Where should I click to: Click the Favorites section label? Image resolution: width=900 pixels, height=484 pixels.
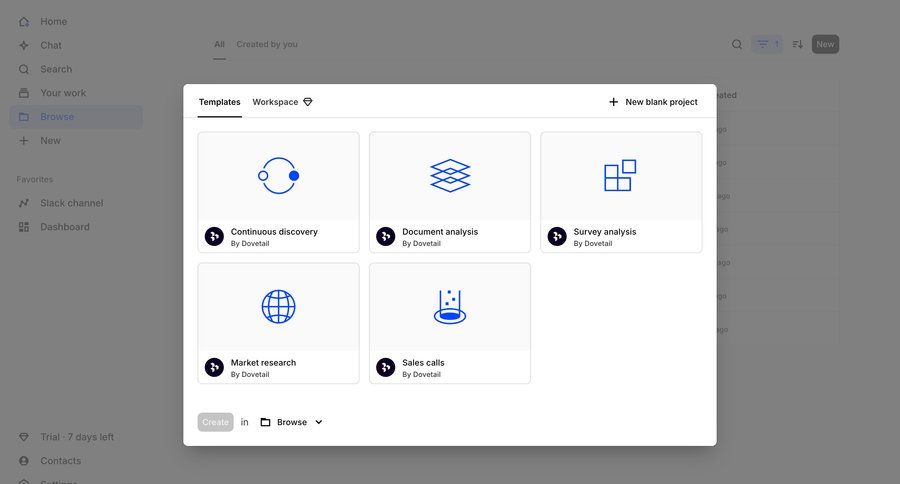(34, 180)
